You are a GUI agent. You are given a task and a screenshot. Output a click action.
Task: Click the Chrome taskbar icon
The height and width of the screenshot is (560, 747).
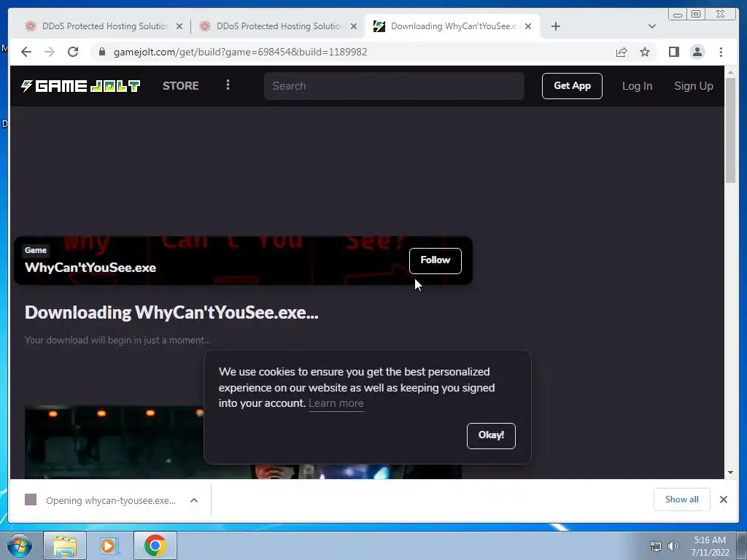(x=155, y=545)
